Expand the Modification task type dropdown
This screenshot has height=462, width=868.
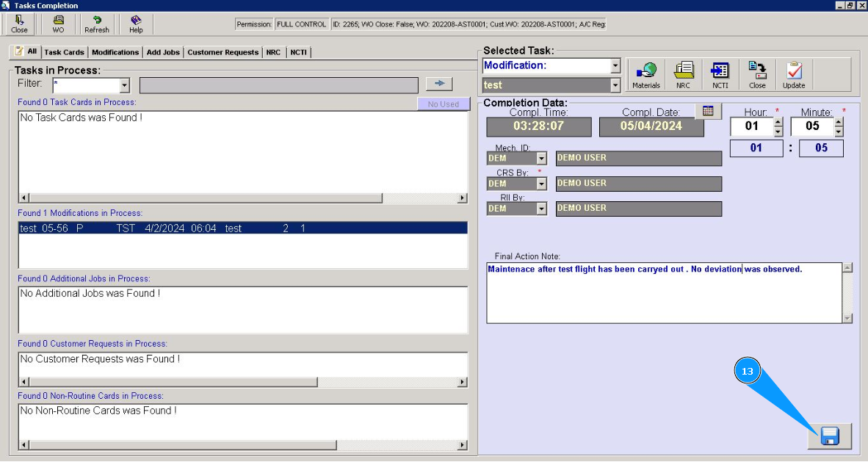(x=615, y=66)
